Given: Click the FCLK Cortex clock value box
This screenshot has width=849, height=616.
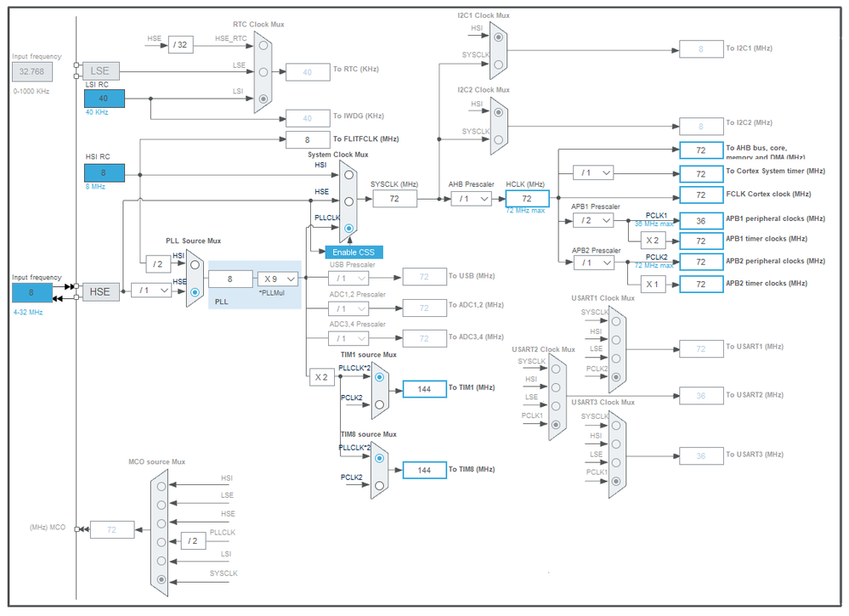Looking at the screenshot, I should tap(701, 195).
